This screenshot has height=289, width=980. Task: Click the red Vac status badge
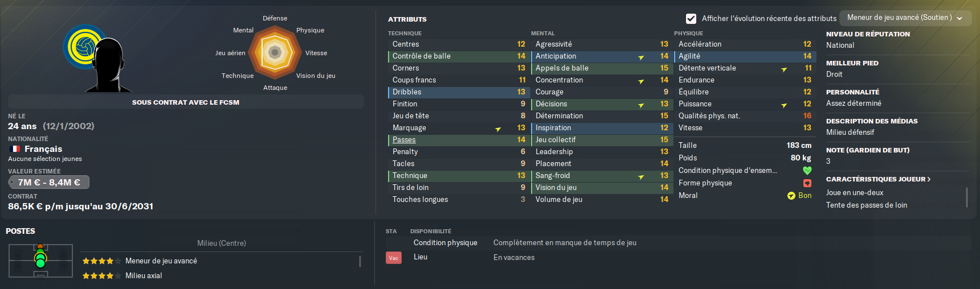click(x=394, y=258)
